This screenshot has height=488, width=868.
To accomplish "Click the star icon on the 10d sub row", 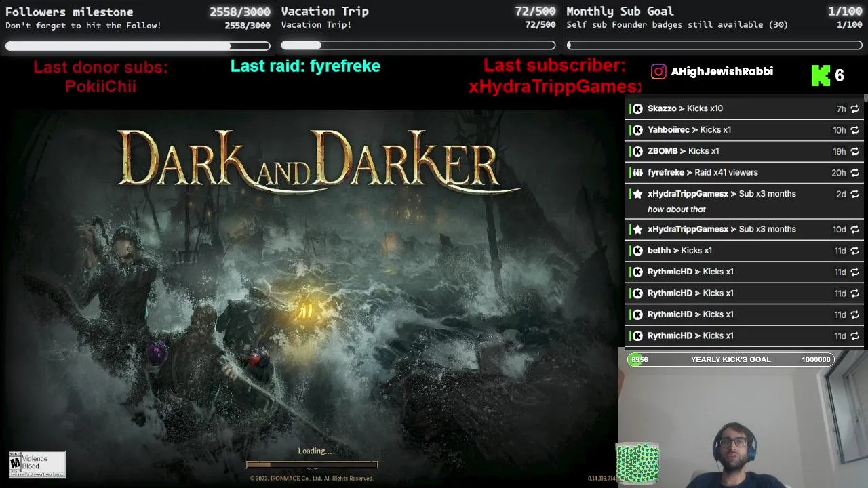I will [637, 229].
